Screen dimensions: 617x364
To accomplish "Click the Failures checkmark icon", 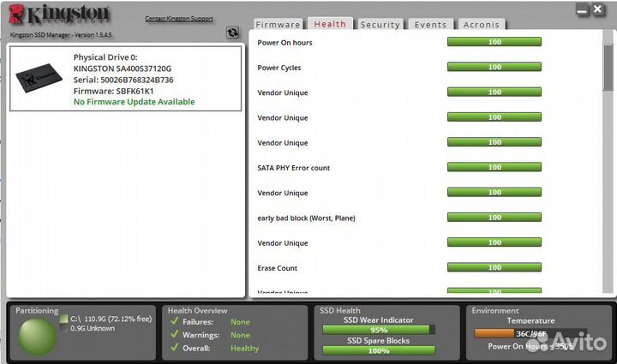I will 175,321.
